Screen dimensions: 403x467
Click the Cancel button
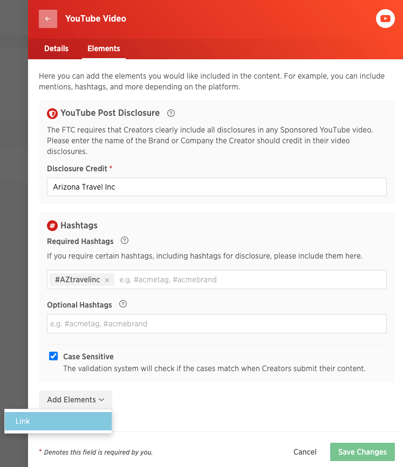tap(305, 452)
